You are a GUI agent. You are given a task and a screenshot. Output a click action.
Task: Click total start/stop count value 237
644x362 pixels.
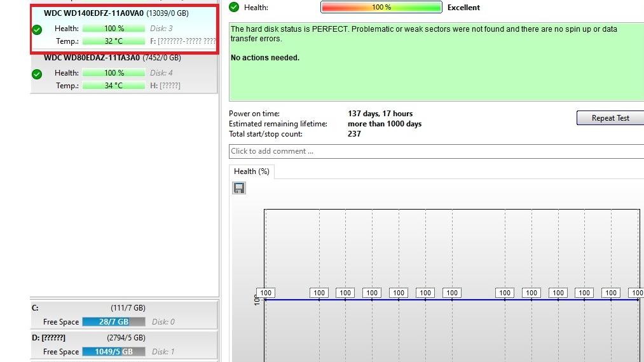[355, 134]
